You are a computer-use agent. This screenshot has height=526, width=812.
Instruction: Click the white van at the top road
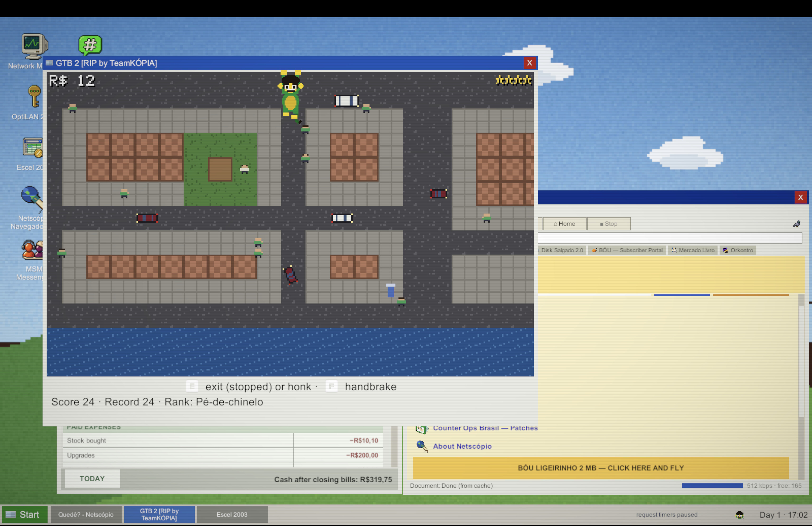tap(346, 101)
